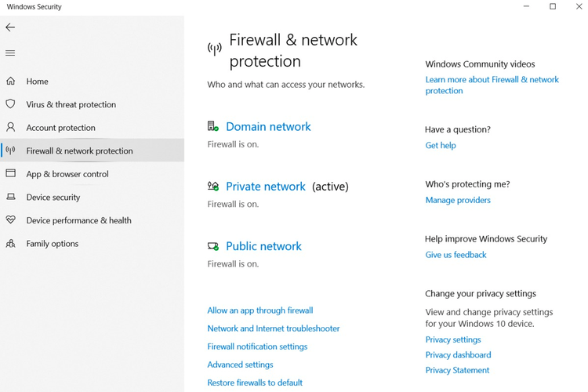Open Firewall & network protection sidebar item

click(x=79, y=151)
